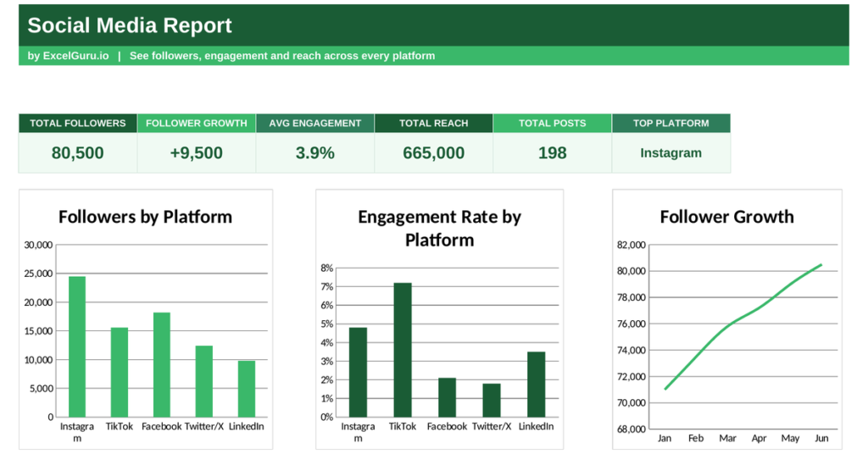Click the 3.9% engagement value

point(315,153)
